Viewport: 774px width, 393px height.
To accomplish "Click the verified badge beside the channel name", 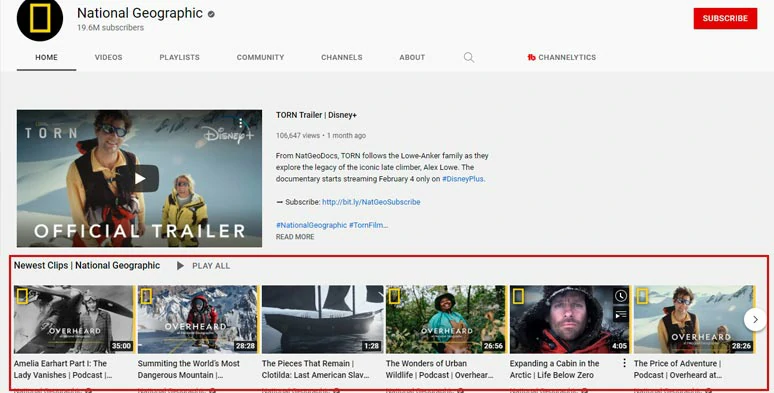I will click(x=211, y=14).
